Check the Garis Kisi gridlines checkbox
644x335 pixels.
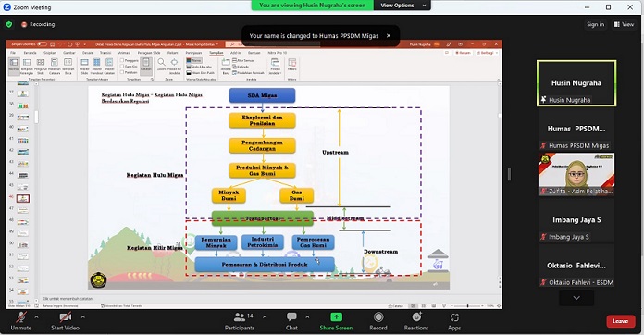coord(122,66)
